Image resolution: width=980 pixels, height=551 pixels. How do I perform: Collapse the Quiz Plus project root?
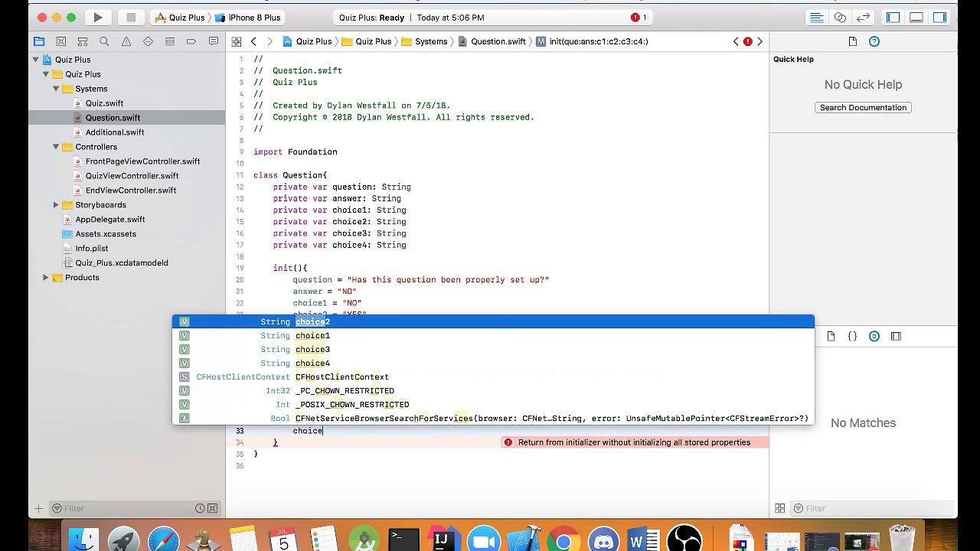click(35, 59)
